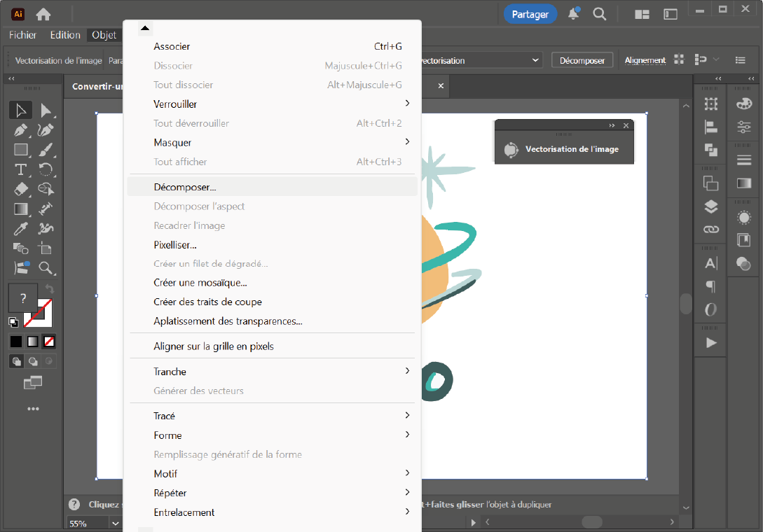This screenshot has height=532, width=763.
Task: Click the Partager button
Action: click(530, 14)
